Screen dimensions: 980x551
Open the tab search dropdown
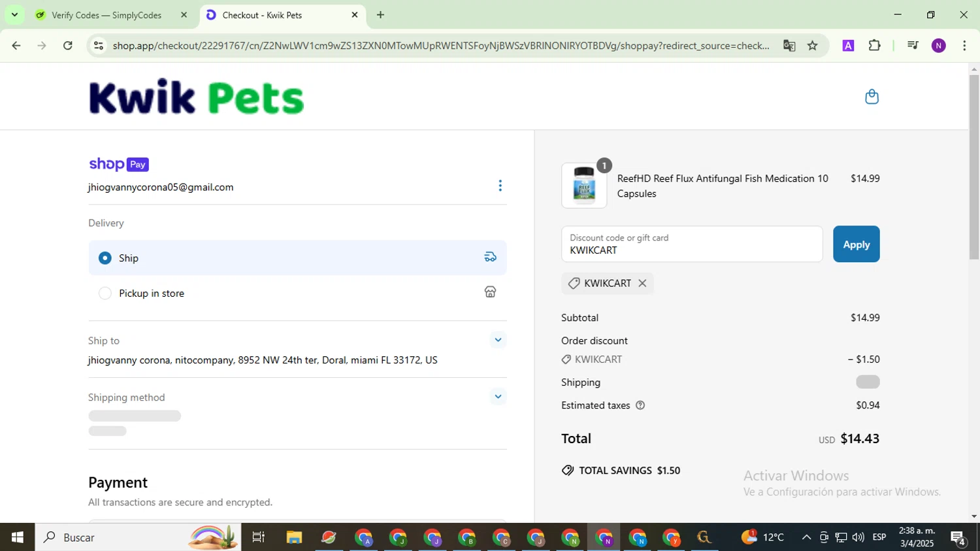[x=14, y=14]
